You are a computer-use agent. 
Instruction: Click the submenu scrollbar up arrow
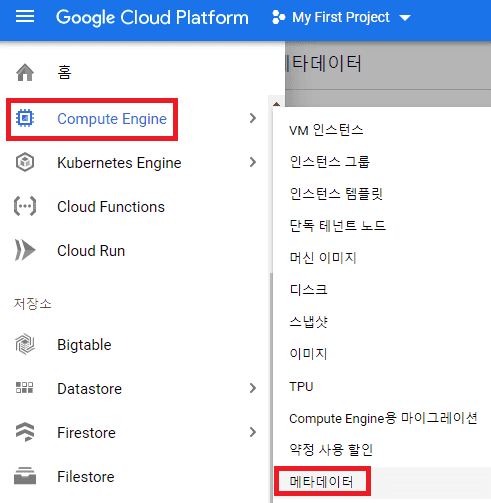pos(276,104)
